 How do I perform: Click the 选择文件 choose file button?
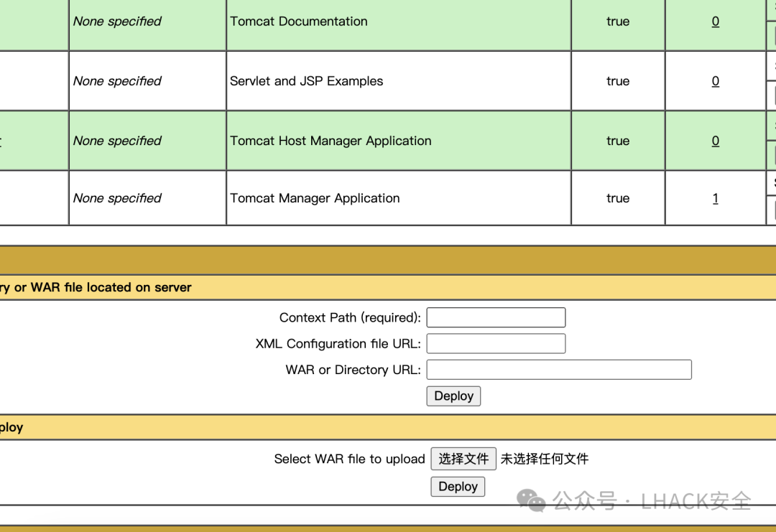(463, 459)
